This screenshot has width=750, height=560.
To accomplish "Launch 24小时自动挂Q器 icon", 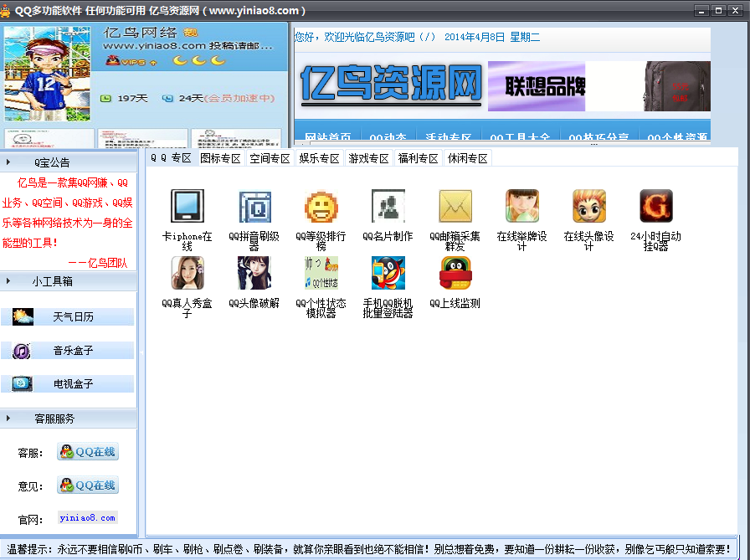I will click(x=655, y=206).
